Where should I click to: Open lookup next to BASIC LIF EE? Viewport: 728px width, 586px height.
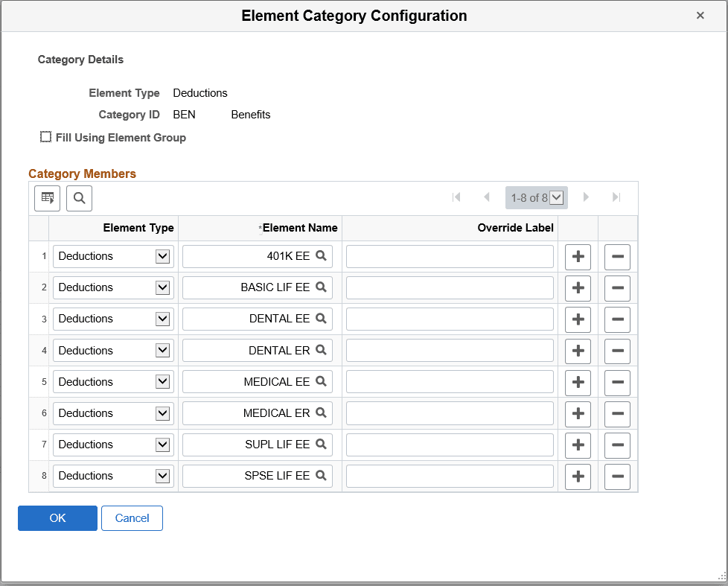click(x=322, y=287)
